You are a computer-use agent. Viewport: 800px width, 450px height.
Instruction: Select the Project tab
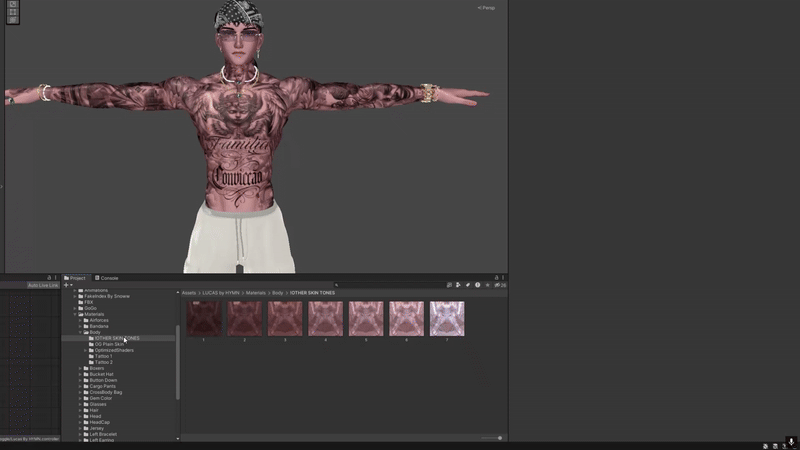tap(76, 278)
